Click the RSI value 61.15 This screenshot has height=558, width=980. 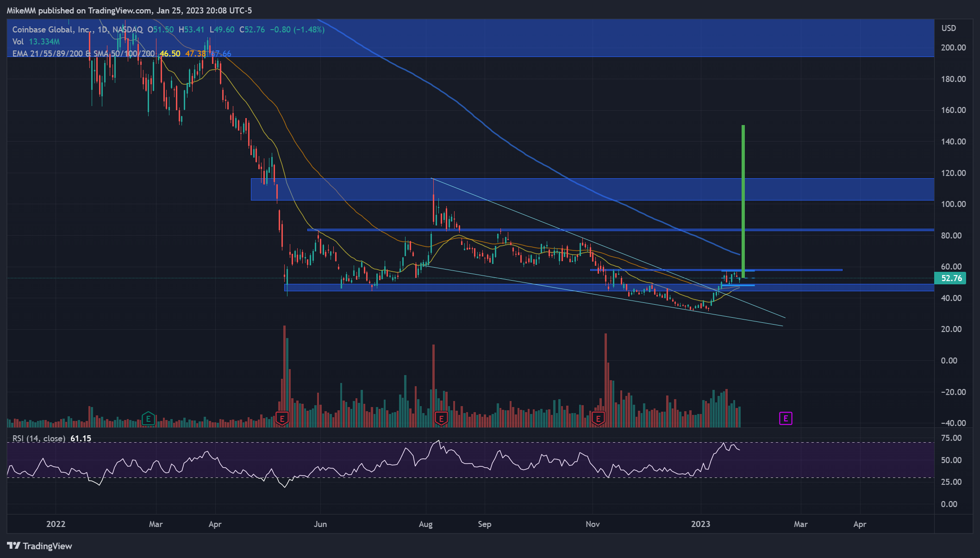(81, 439)
